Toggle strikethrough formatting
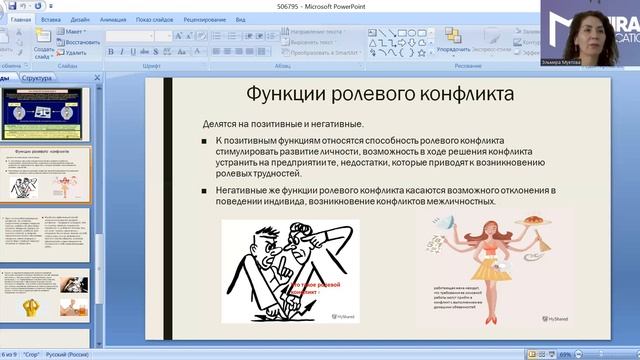The height and width of the screenshot is (360, 640). [x=144, y=51]
